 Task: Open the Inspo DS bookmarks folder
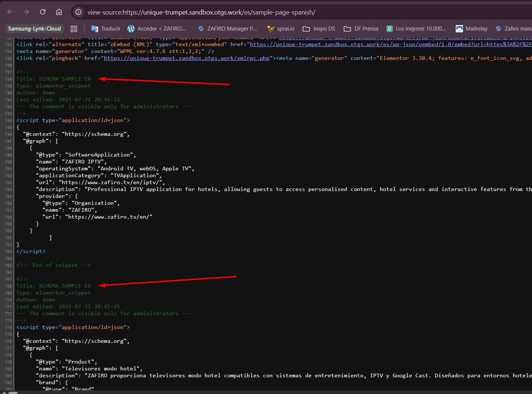tap(319, 29)
